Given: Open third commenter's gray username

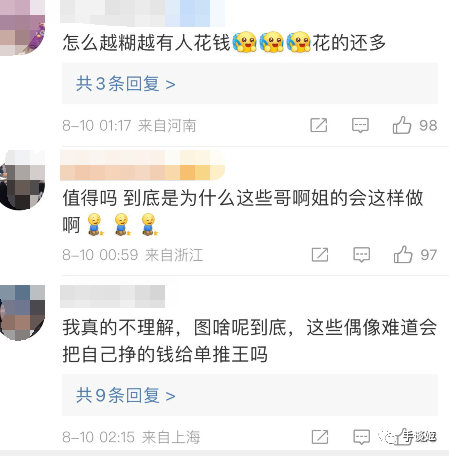Looking at the screenshot, I should [112, 296].
